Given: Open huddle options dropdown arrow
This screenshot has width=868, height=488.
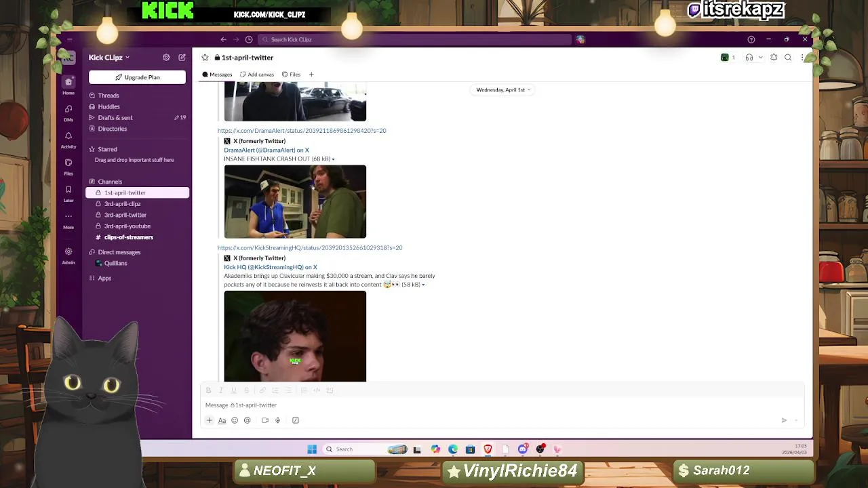Looking at the screenshot, I should coord(760,58).
